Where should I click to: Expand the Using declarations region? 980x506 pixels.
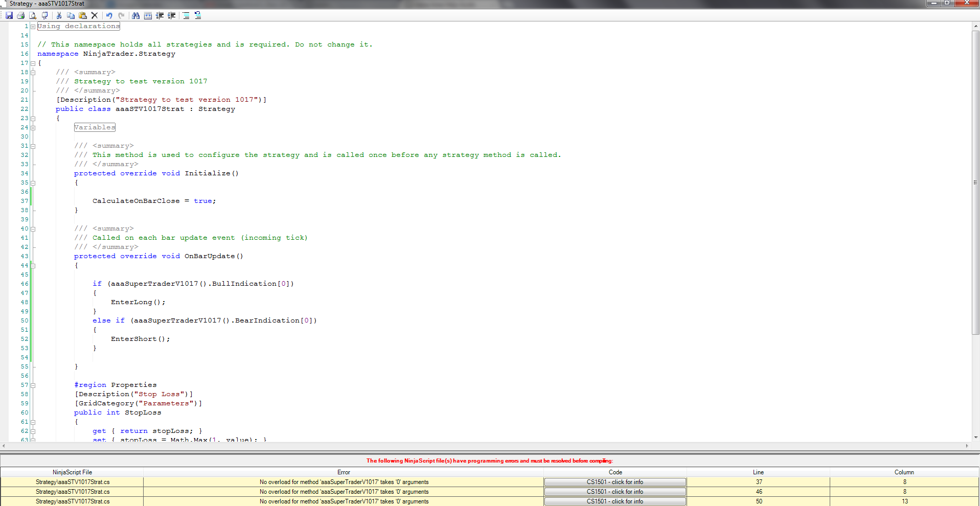pyautogui.click(x=33, y=27)
